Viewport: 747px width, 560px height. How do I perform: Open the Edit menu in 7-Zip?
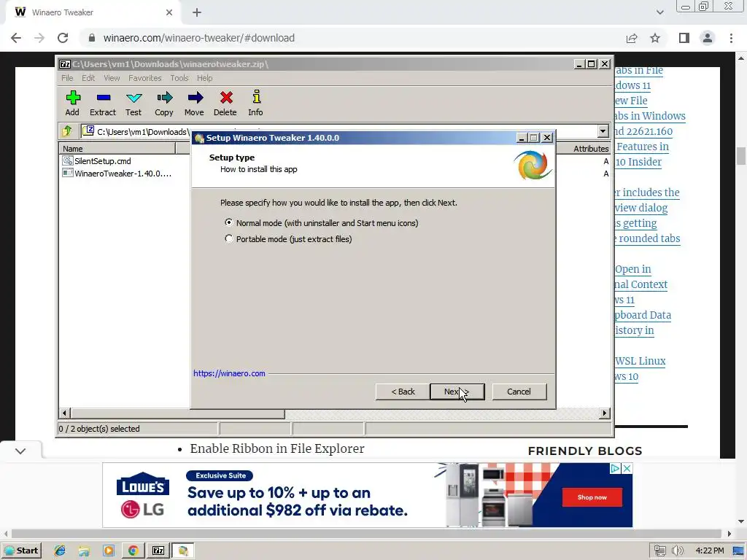coord(88,78)
